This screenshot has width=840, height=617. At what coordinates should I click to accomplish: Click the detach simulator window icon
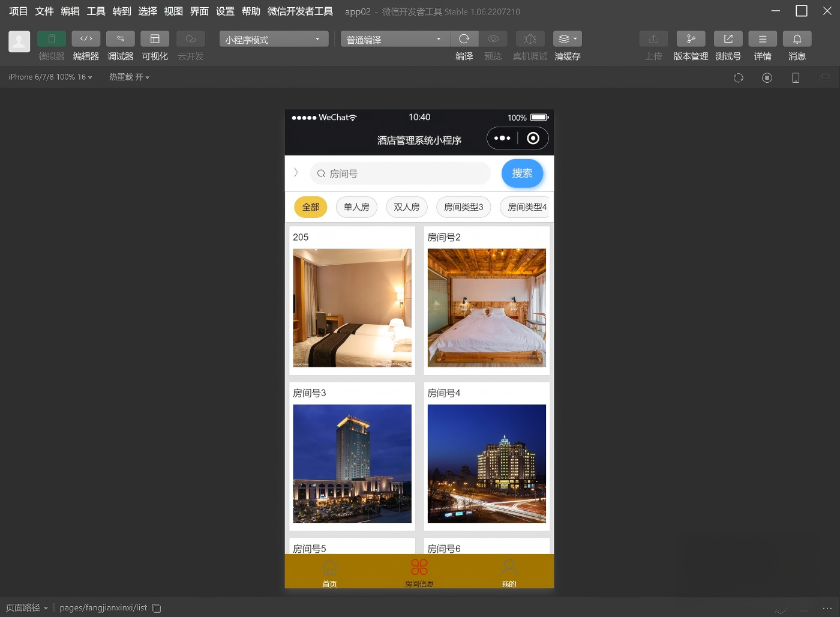click(x=824, y=78)
